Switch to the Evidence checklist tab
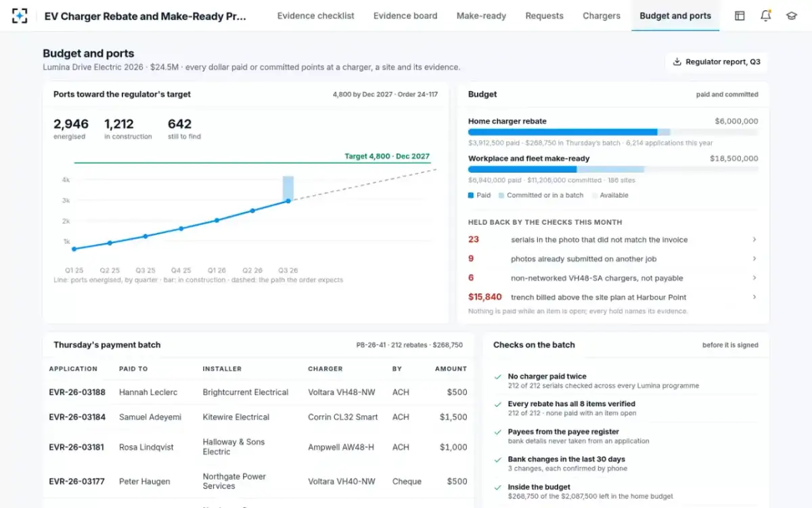Image resolution: width=812 pixels, height=508 pixels. [316, 16]
